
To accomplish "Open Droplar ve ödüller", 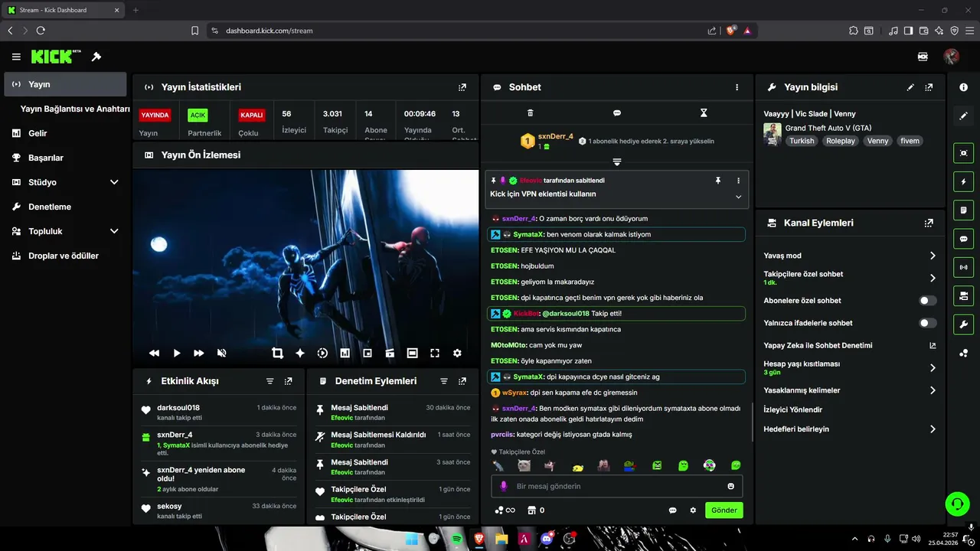I will [65, 256].
